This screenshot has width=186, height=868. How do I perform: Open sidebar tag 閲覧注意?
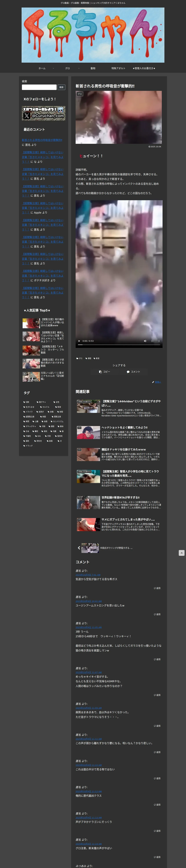tap(56, 417)
